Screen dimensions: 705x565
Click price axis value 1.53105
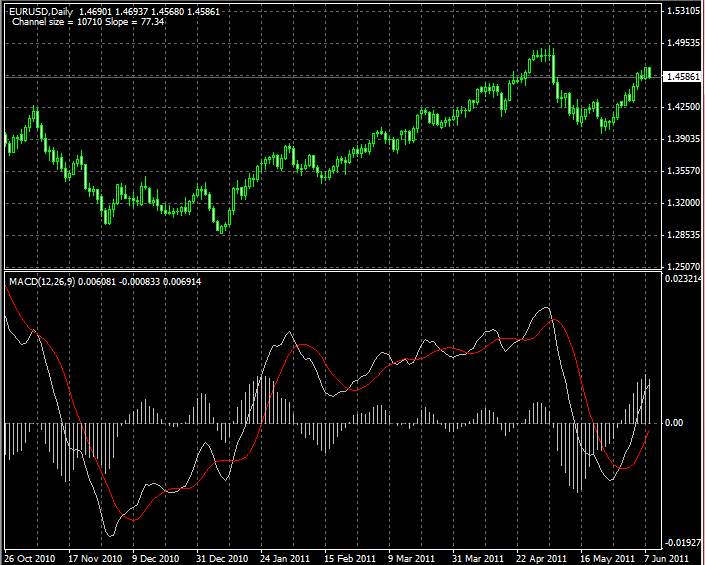(x=683, y=11)
